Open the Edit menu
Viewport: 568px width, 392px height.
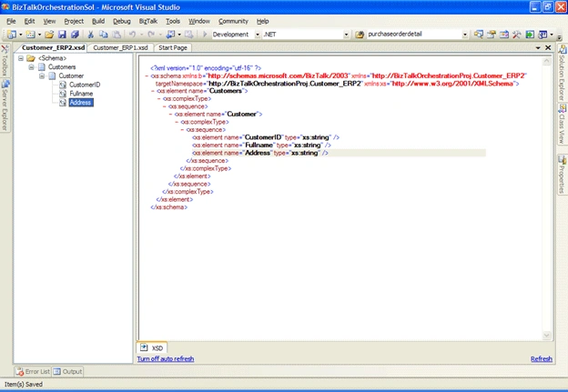click(x=29, y=21)
